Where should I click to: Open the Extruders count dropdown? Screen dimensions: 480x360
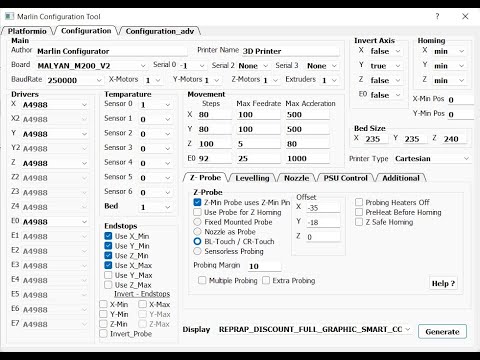coord(330,80)
